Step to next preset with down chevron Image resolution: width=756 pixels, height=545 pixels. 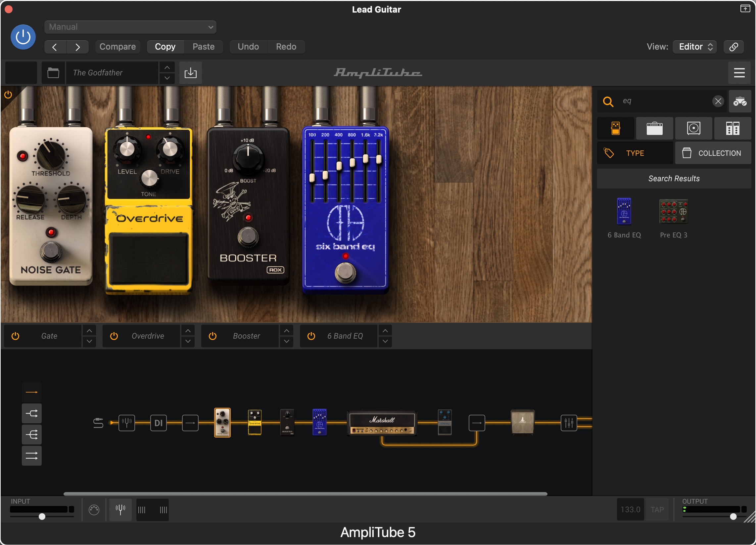[x=167, y=78]
